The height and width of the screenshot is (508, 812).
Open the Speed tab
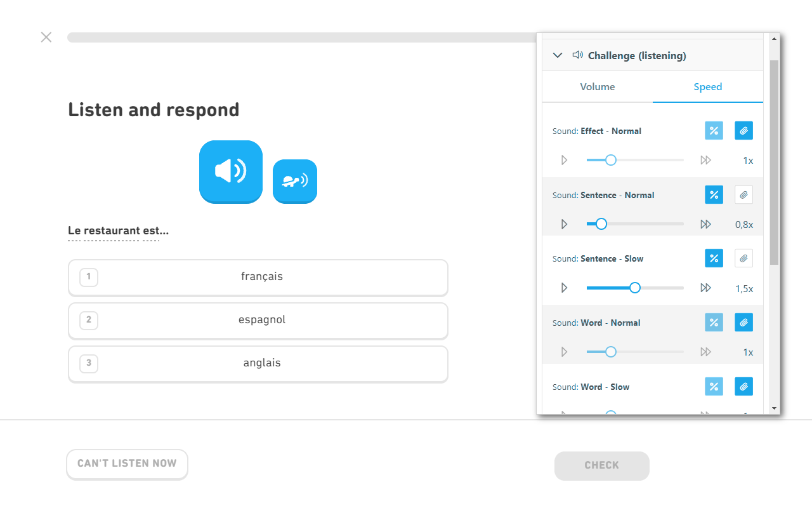click(x=707, y=86)
